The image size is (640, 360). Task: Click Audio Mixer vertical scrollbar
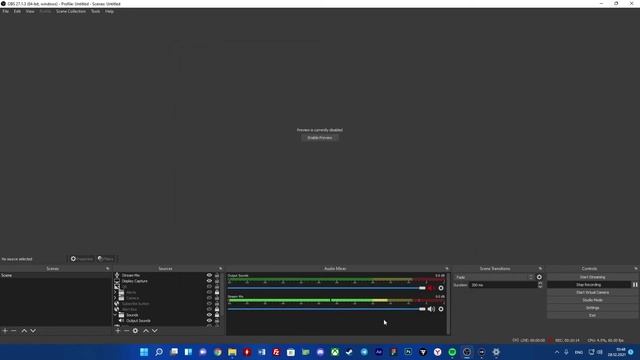coord(448,304)
